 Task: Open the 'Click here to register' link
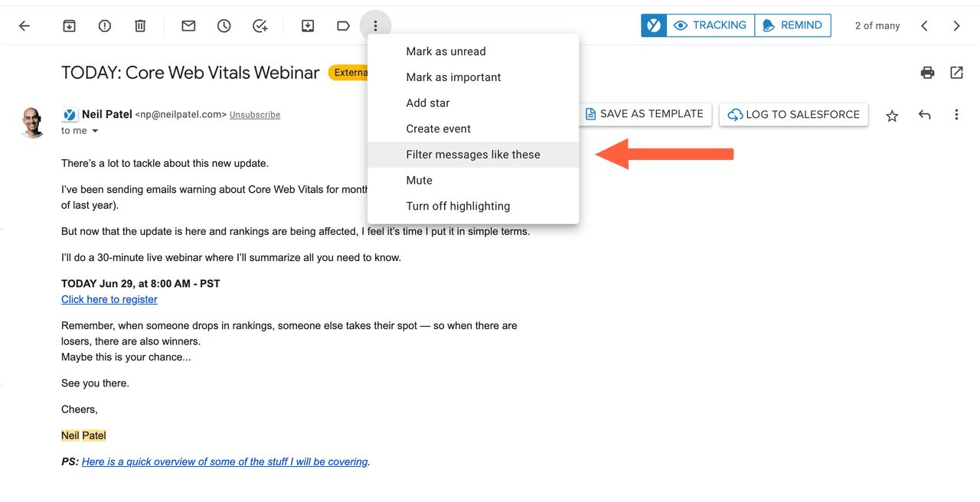(109, 299)
